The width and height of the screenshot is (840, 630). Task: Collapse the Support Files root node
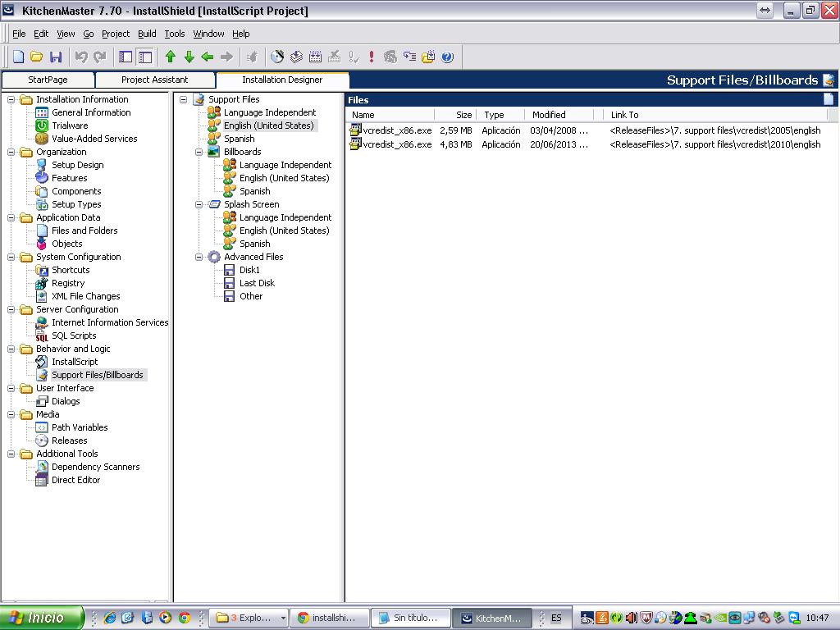point(183,99)
